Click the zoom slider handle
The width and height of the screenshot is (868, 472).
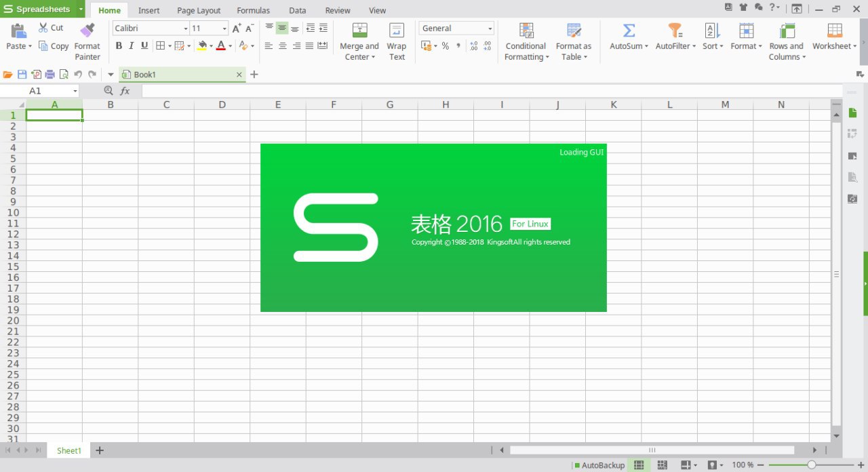pos(812,465)
